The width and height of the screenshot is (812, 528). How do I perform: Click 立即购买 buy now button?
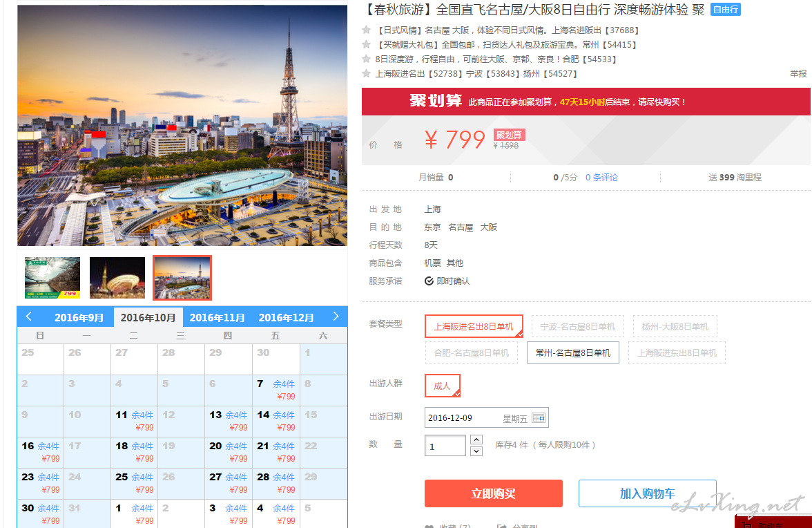pyautogui.click(x=494, y=493)
